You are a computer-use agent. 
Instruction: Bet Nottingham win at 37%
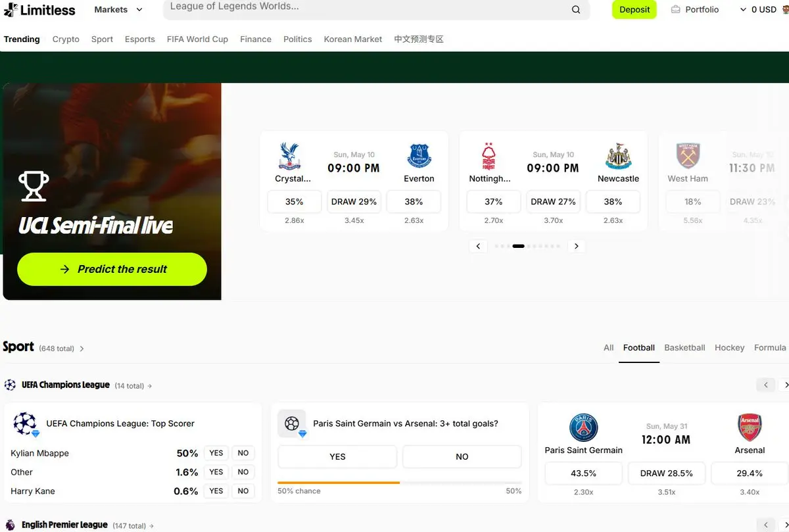[x=494, y=202]
